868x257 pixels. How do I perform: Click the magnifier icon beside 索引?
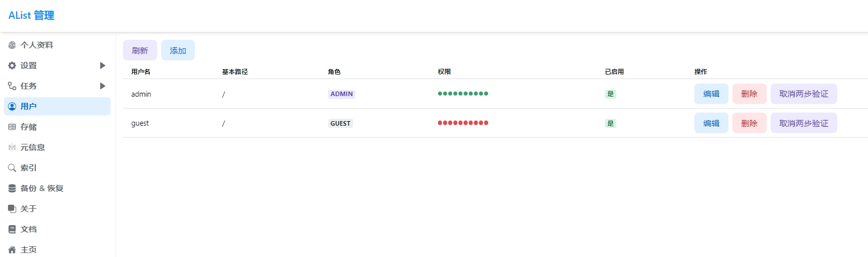click(x=12, y=168)
